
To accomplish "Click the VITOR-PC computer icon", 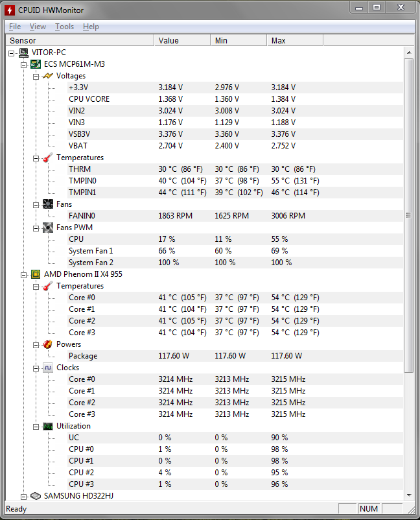I will [x=23, y=53].
